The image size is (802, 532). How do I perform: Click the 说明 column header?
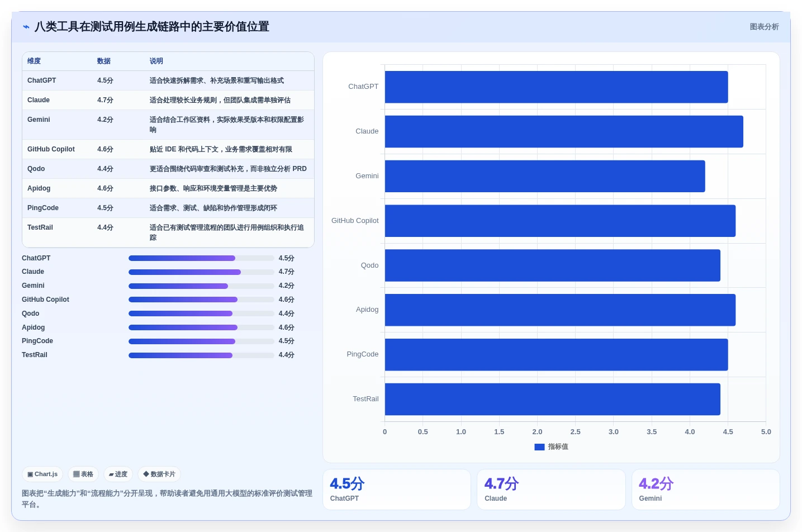point(156,61)
